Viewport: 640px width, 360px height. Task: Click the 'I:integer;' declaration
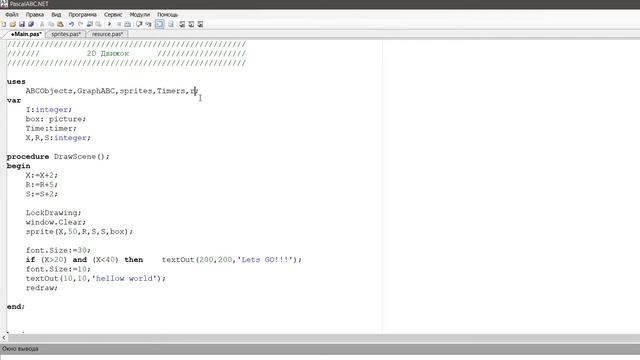49,110
